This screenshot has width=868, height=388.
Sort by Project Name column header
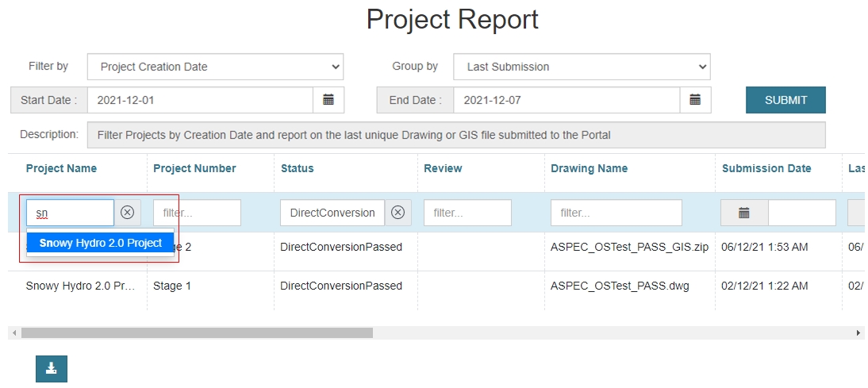click(61, 168)
